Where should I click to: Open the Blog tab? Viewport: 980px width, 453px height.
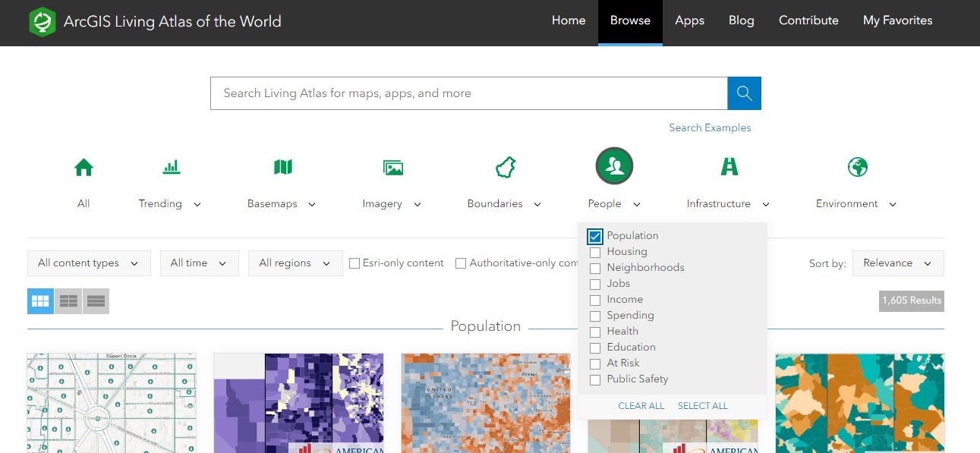coord(741,21)
